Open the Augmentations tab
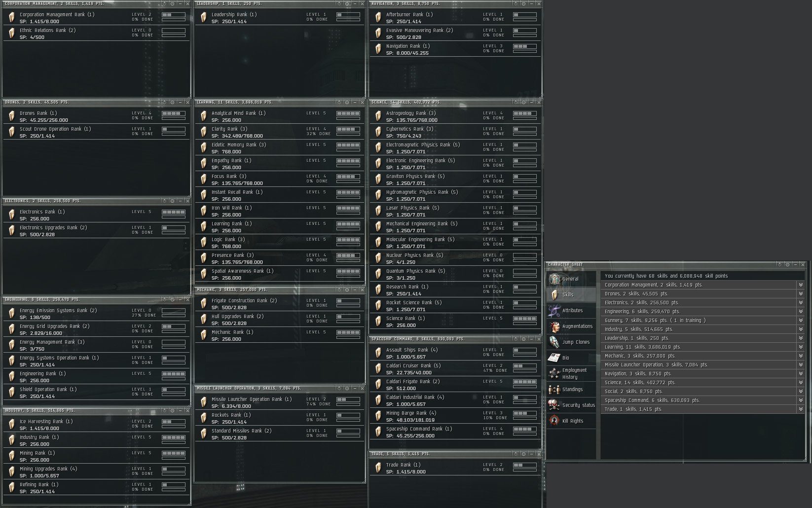812x508 pixels. pyautogui.click(x=571, y=327)
